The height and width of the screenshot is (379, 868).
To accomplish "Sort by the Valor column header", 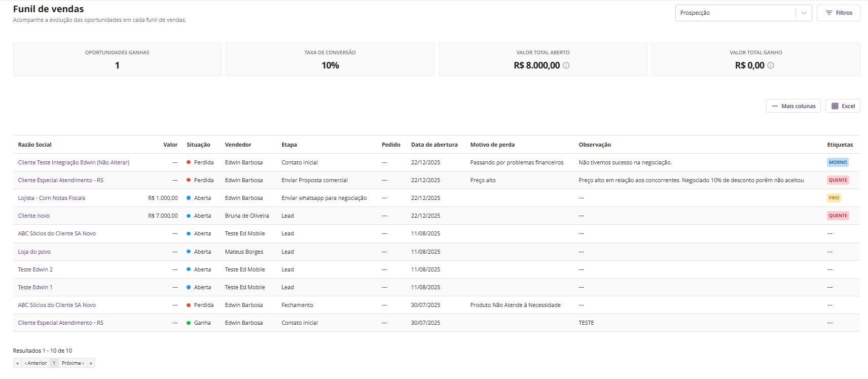I will (x=170, y=145).
